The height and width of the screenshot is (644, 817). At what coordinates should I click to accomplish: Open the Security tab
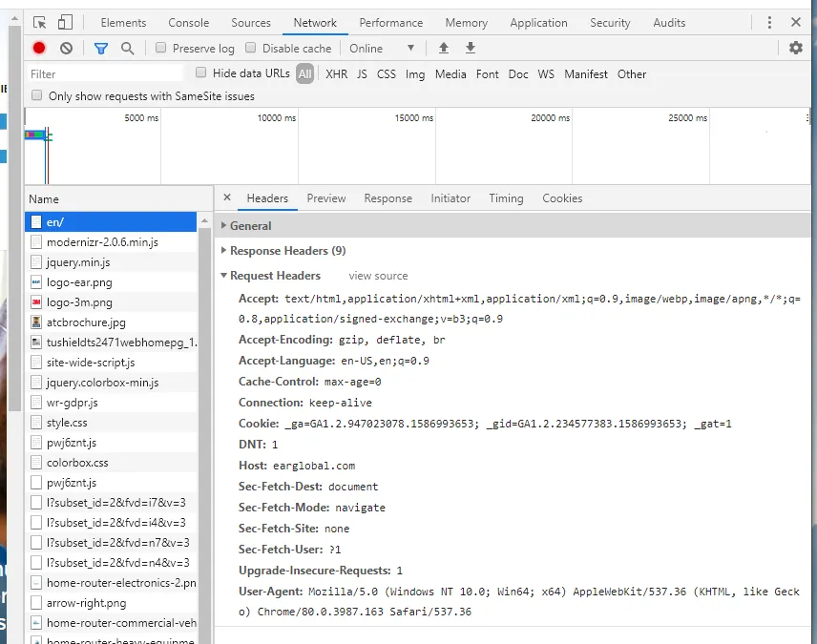click(x=610, y=23)
